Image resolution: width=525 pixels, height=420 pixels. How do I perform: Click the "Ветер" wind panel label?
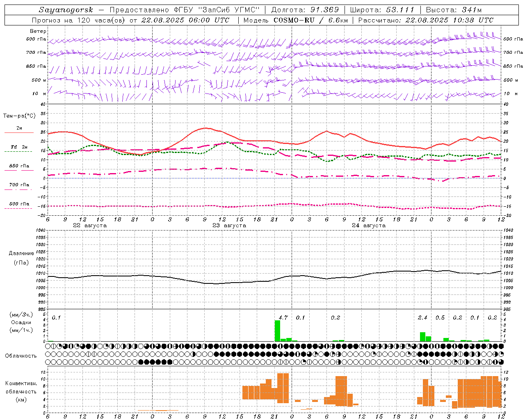tap(38, 31)
